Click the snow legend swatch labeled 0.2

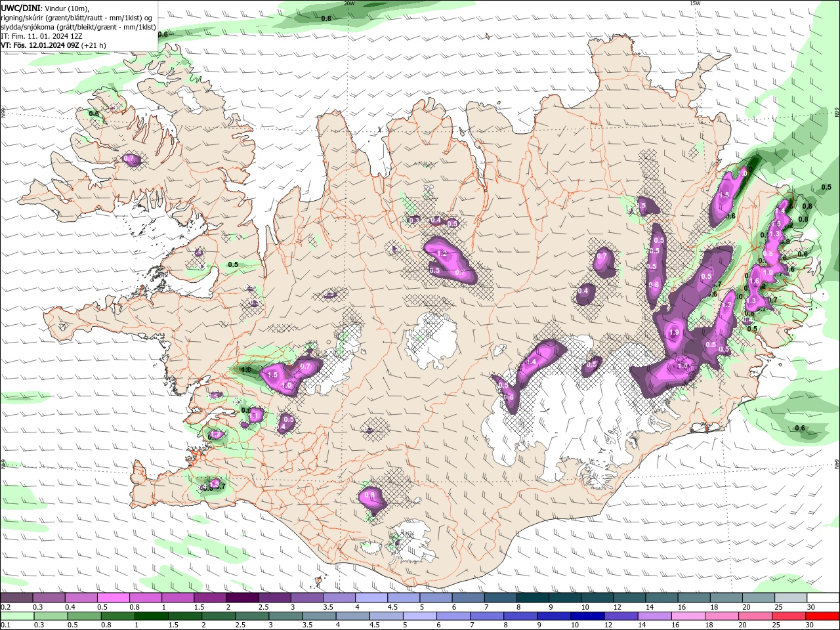coord(16,598)
